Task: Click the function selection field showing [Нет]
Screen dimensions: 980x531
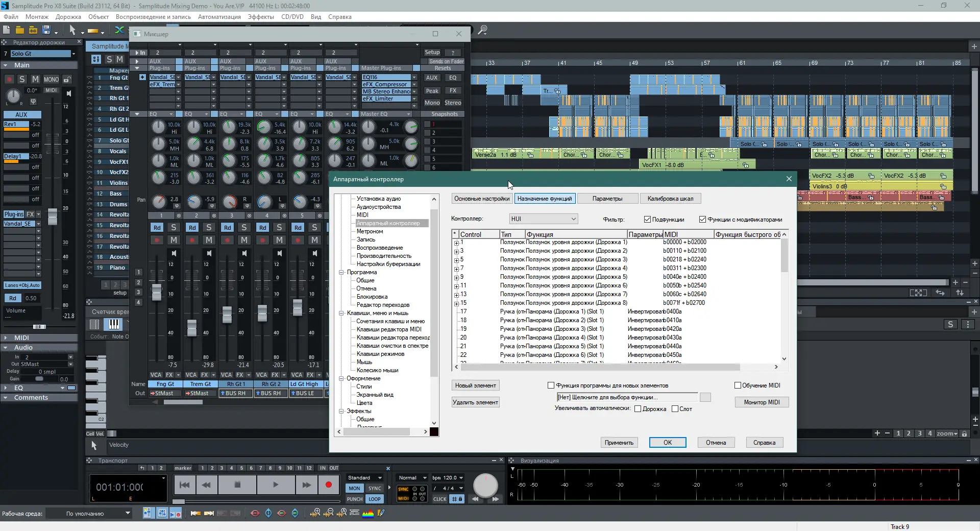Action: (627, 397)
